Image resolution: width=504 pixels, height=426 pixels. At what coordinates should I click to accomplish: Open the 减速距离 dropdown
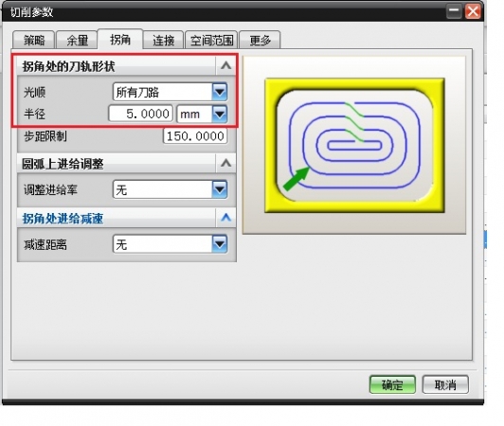click(170, 244)
